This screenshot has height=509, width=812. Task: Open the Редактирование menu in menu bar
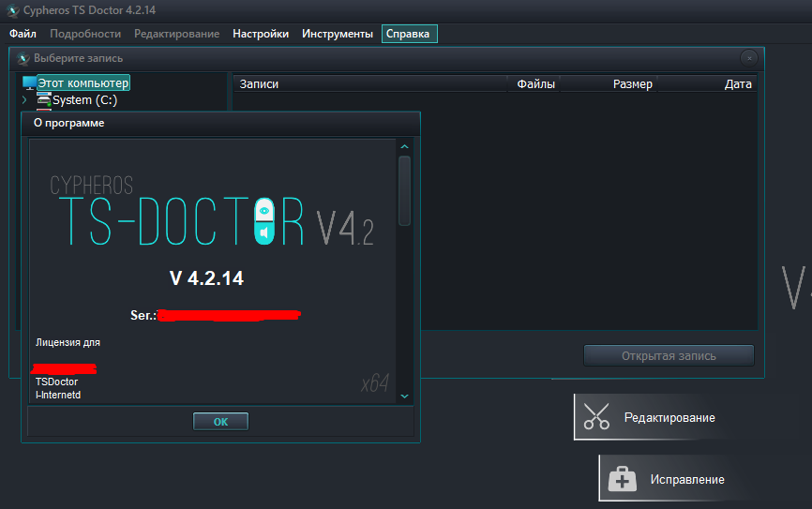tap(176, 34)
